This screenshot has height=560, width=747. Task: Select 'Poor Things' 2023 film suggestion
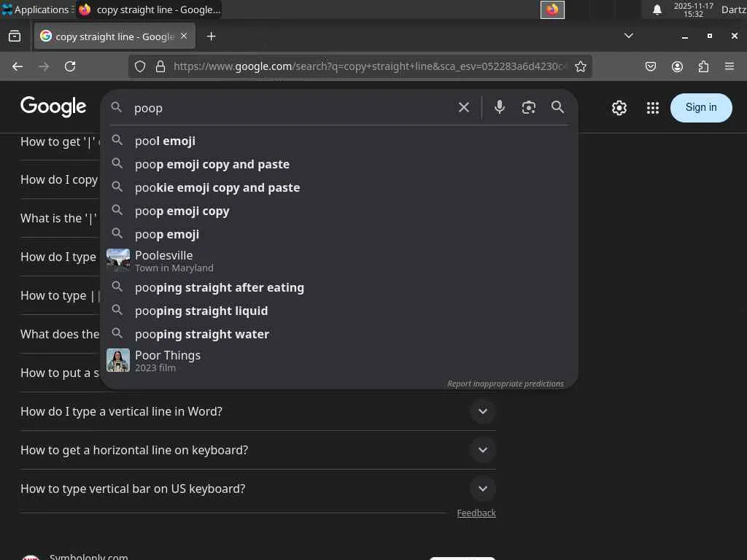click(339, 360)
